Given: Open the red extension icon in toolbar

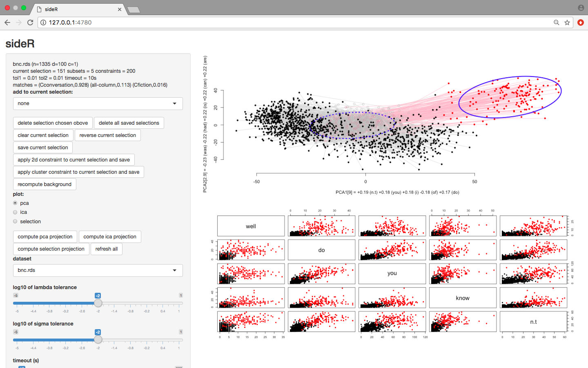Looking at the screenshot, I should 581,22.
